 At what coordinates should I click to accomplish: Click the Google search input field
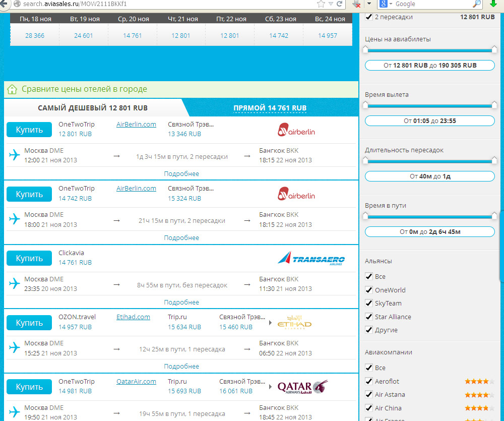pyautogui.click(x=433, y=4)
